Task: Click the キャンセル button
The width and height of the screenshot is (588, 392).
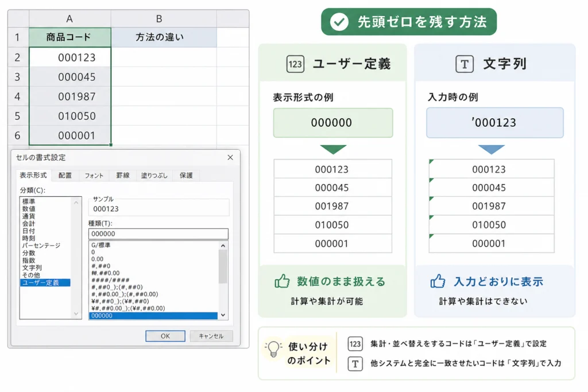Action: click(x=211, y=336)
